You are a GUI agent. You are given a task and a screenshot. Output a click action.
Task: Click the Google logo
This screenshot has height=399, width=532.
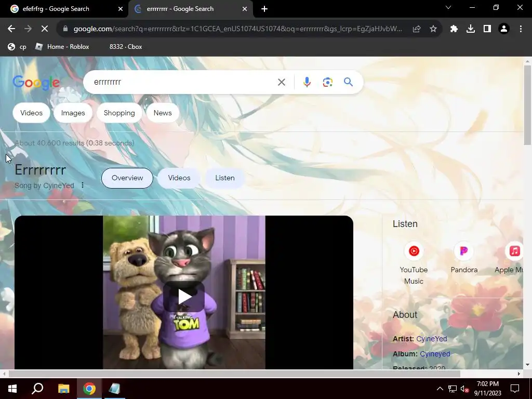click(36, 83)
